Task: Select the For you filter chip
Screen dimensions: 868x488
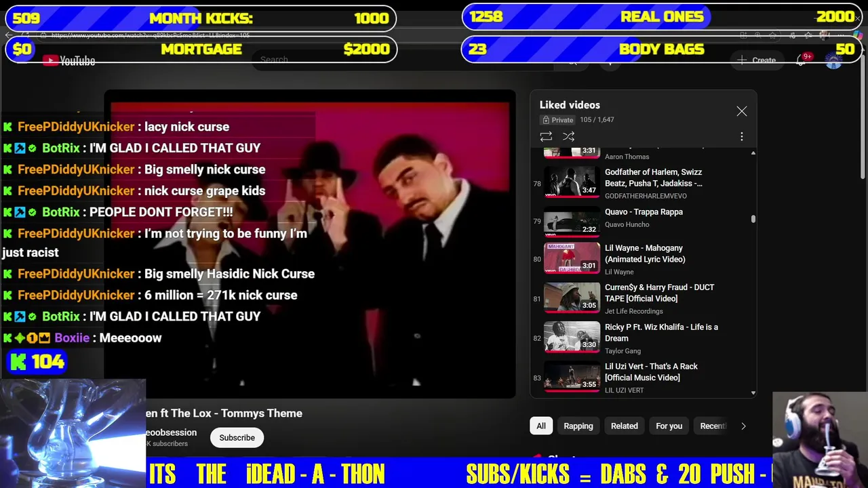Action: [669, 426]
